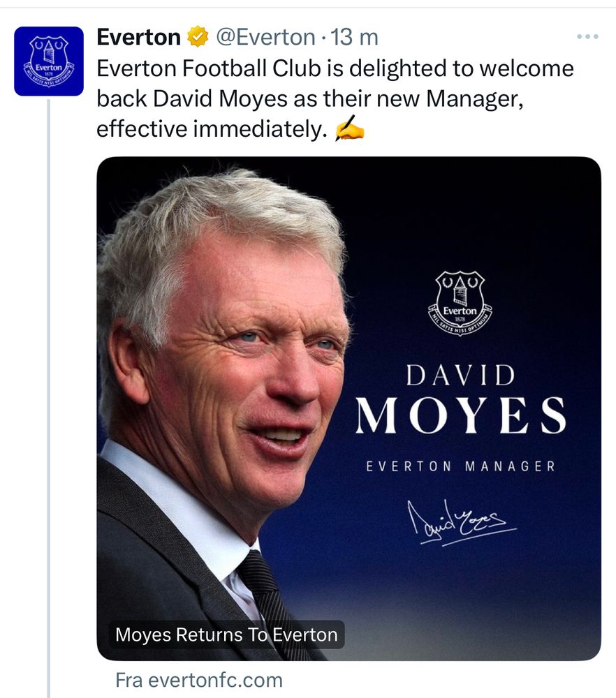The image size is (616, 698).
Task: Click the bold Everton display name
Action: tap(138, 37)
